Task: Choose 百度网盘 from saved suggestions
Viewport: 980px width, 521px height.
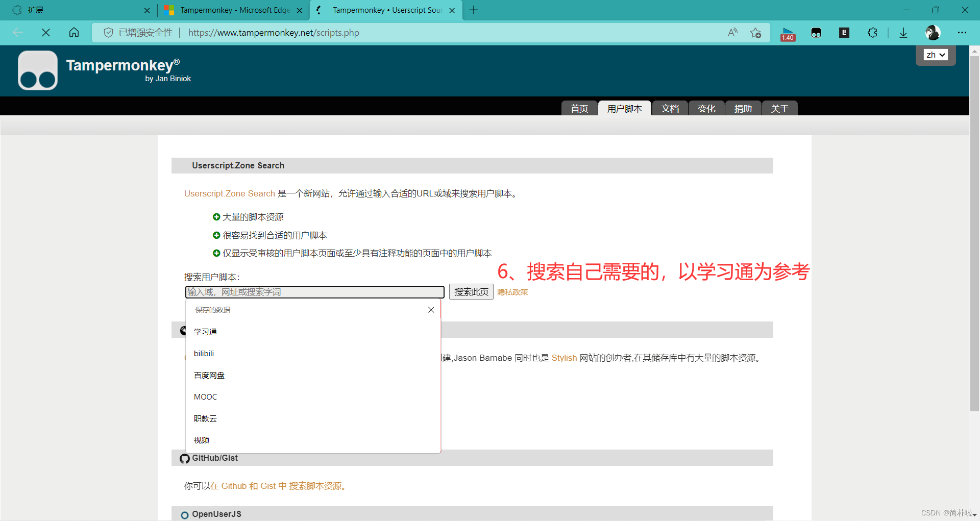Action: click(313, 375)
